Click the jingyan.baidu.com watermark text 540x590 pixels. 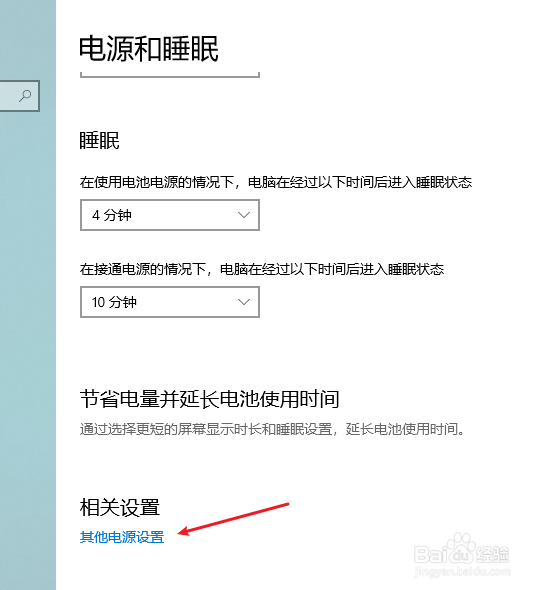pos(462,572)
